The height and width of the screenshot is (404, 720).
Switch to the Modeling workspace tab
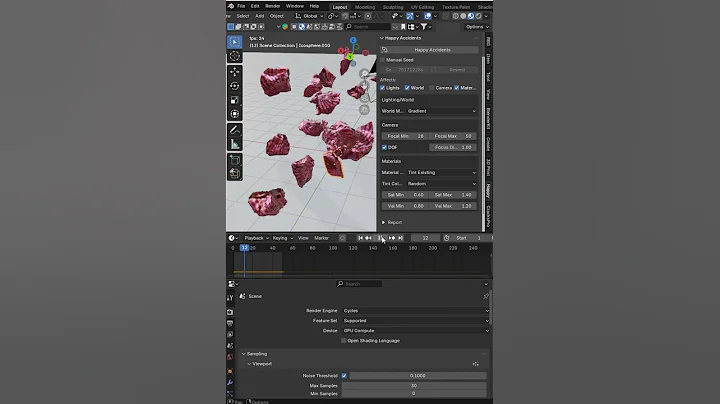pyautogui.click(x=365, y=7)
